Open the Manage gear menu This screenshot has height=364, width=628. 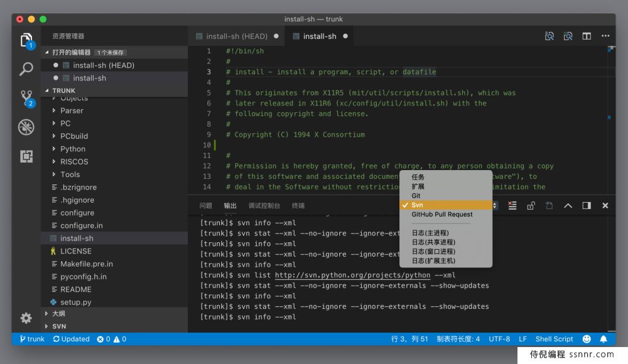click(x=26, y=318)
